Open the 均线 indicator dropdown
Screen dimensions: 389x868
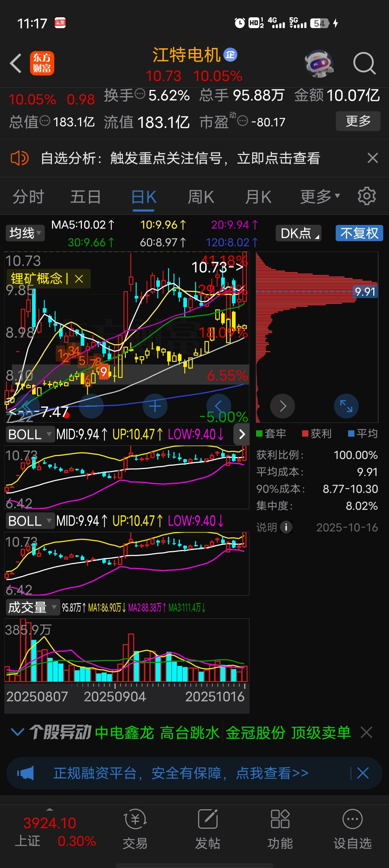(25, 233)
